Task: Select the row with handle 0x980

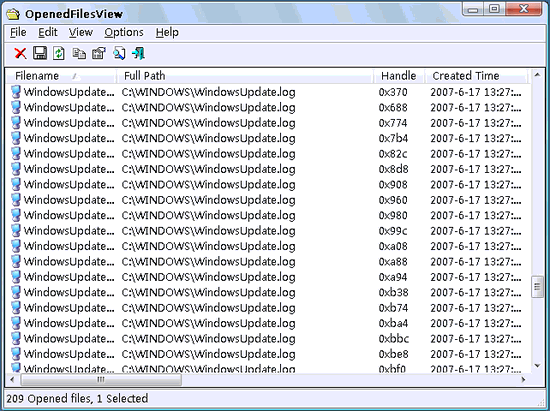Action: 269,215
